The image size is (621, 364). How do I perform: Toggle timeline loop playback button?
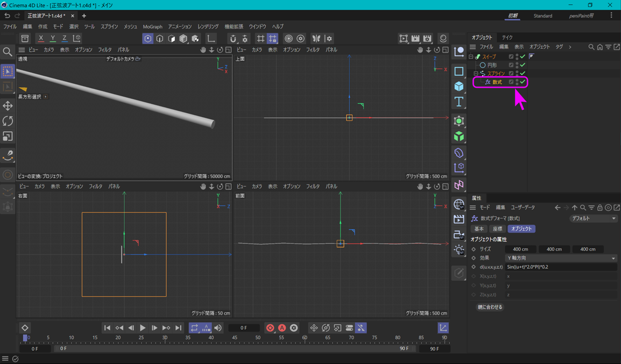pos(194,328)
